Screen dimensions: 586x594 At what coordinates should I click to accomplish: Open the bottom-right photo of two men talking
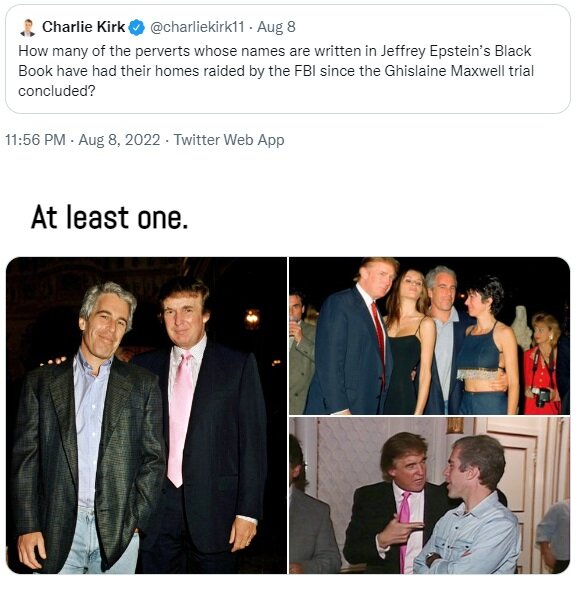[x=429, y=496]
